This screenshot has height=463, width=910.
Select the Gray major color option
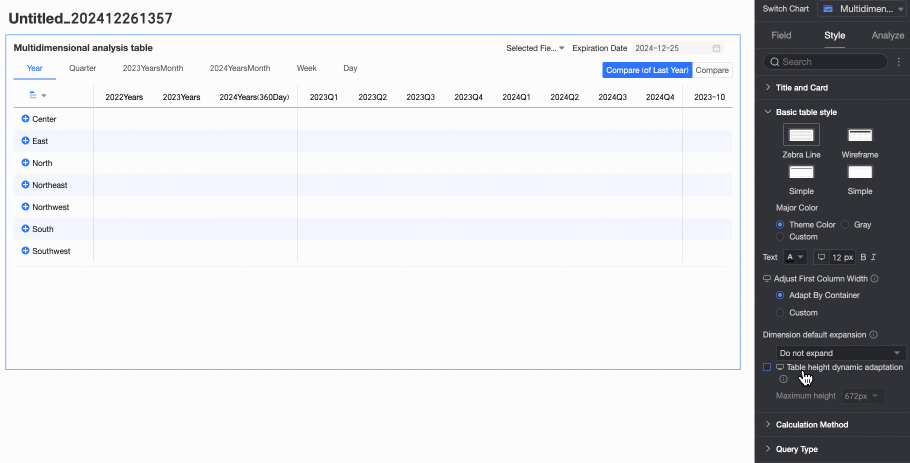(x=846, y=225)
